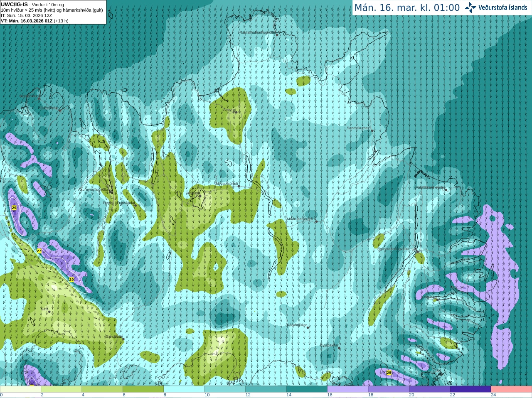
Task: Click the Eyjabakkar station label
Action: click(x=330, y=345)
